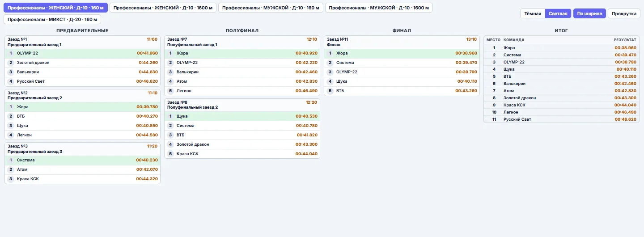Select Система row in the Финал heat

tap(402, 63)
